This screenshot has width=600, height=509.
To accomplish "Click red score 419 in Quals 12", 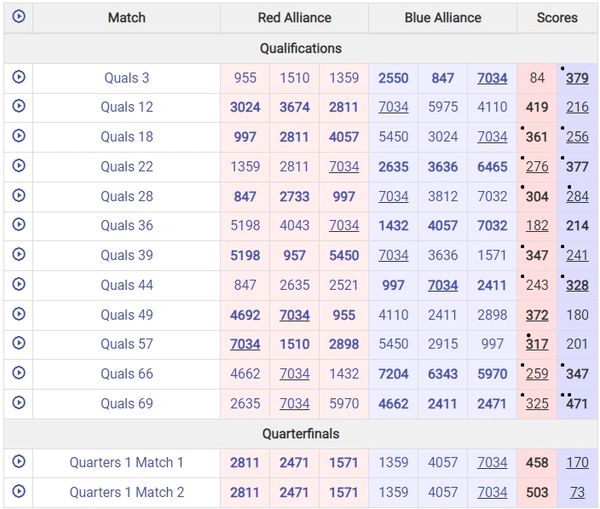I will 537,107.
